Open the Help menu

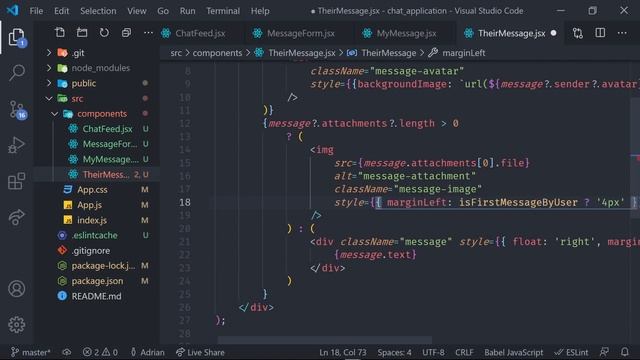(260, 11)
